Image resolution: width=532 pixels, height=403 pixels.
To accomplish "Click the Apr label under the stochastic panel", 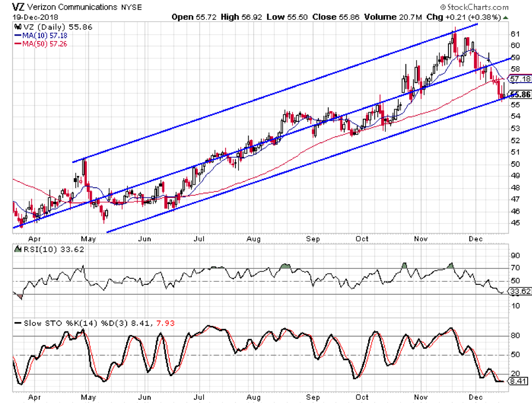I will (34, 397).
